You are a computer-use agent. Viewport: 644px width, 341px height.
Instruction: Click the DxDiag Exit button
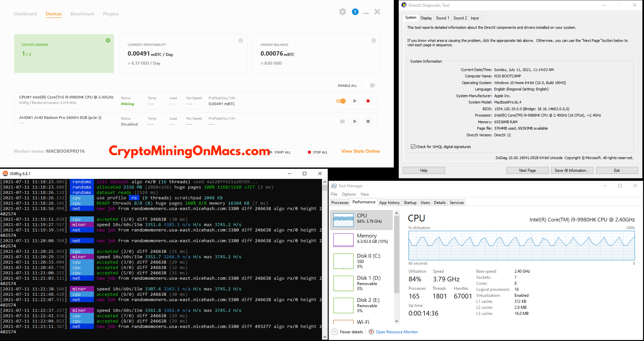click(x=617, y=170)
